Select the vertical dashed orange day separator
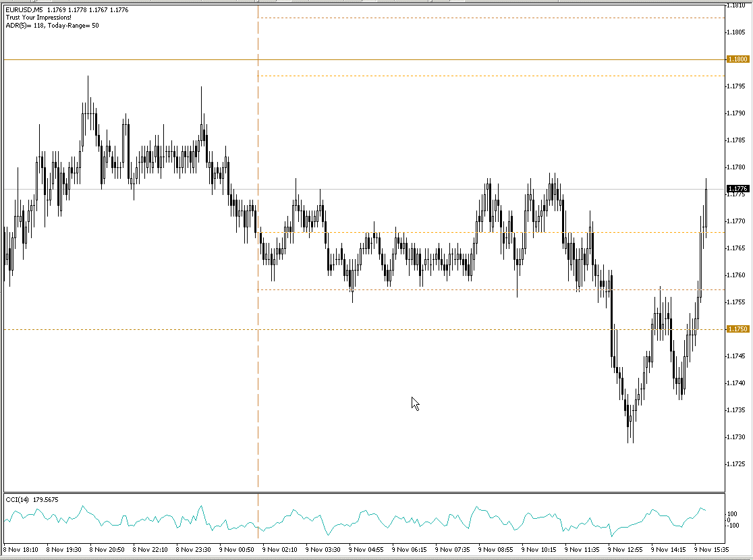 (x=258, y=248)
